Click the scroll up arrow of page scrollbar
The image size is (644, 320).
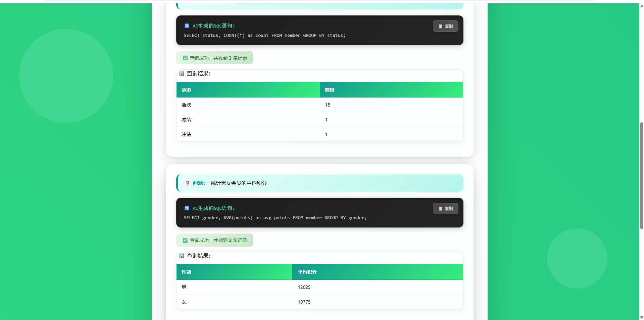pos(642,6)
